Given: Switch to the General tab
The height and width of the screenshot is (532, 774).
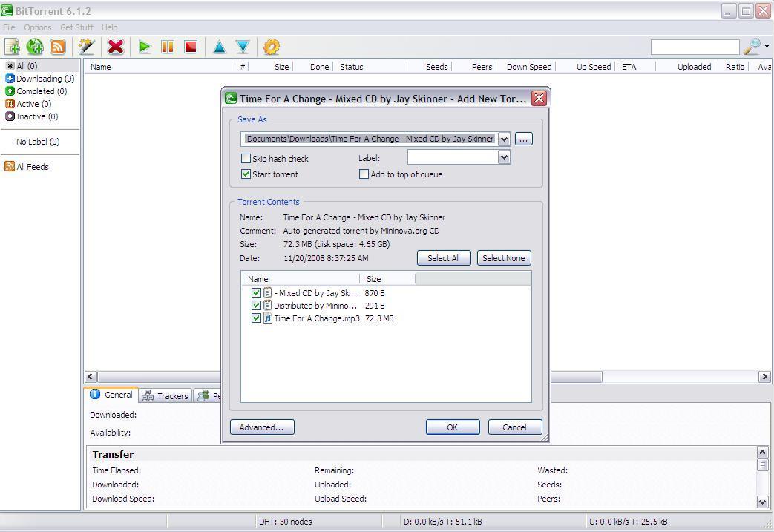Looking at the screenshot, I should point(111,395).
